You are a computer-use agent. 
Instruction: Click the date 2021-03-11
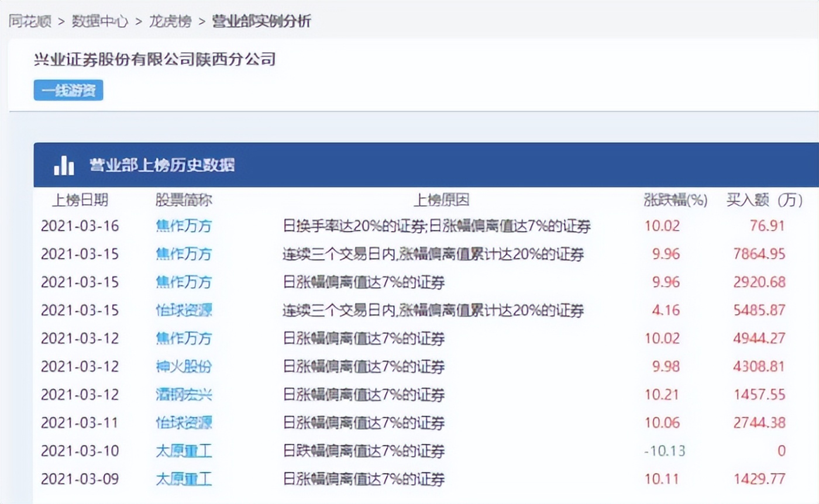[80, 422]
